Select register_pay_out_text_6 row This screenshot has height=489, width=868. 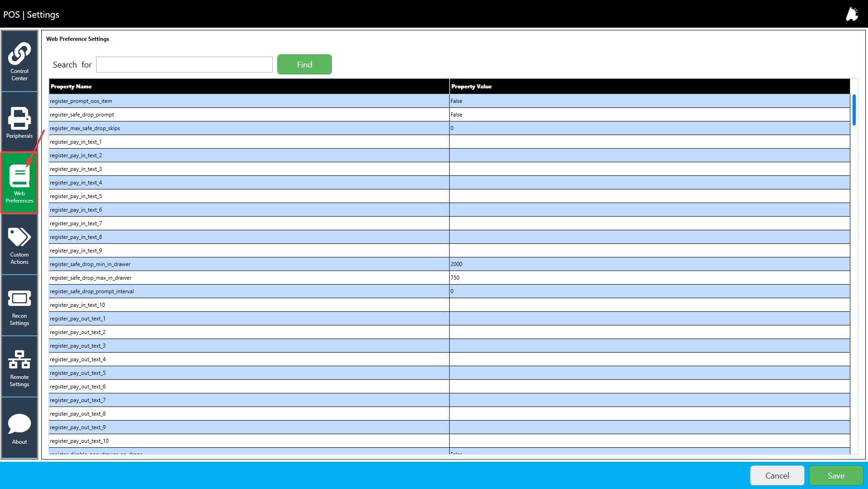449,387
